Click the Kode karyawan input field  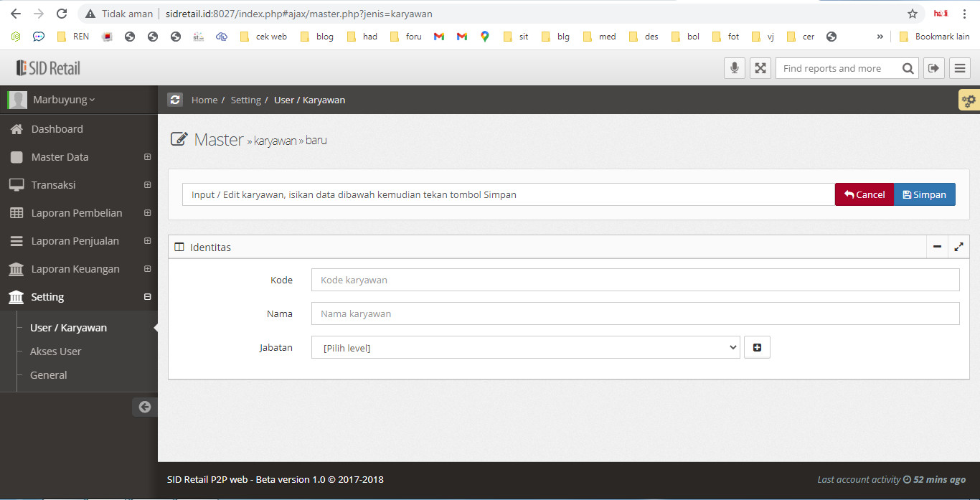click(x=635, y=280)
